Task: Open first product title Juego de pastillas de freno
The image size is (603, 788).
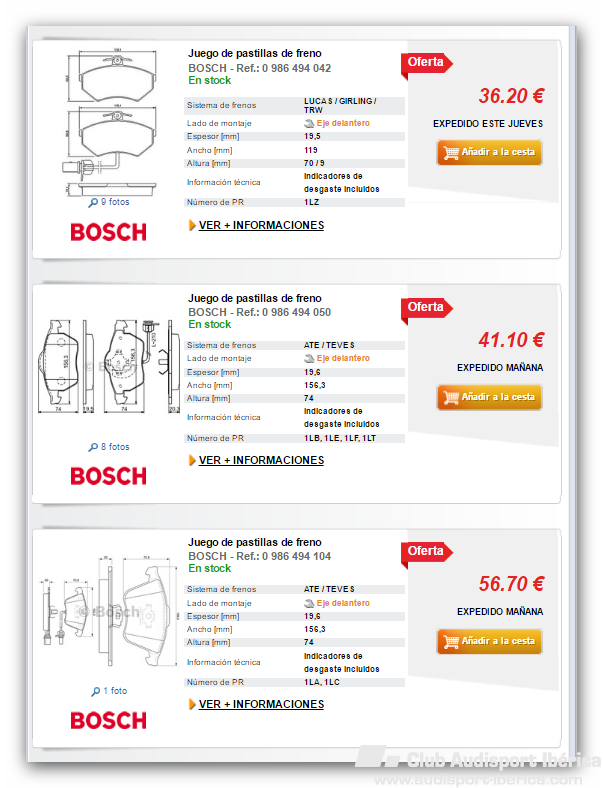Action: tap(255, 53)
